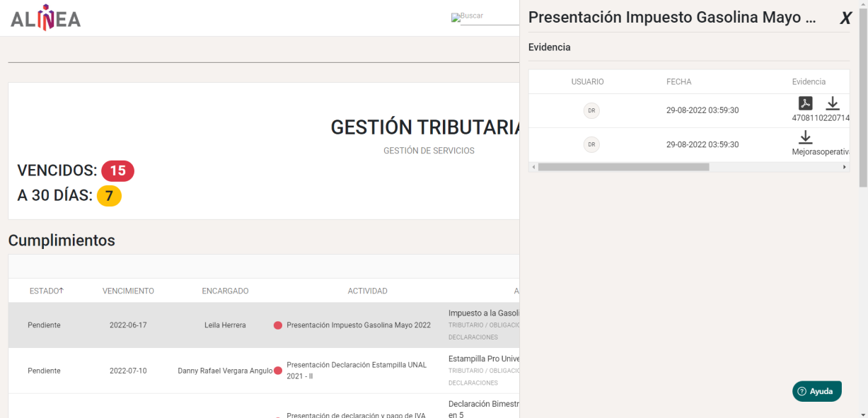Click the ENCARGADO column header
Image resolution: width=868 pixels, height=418 pixels.
pos(225,291)
